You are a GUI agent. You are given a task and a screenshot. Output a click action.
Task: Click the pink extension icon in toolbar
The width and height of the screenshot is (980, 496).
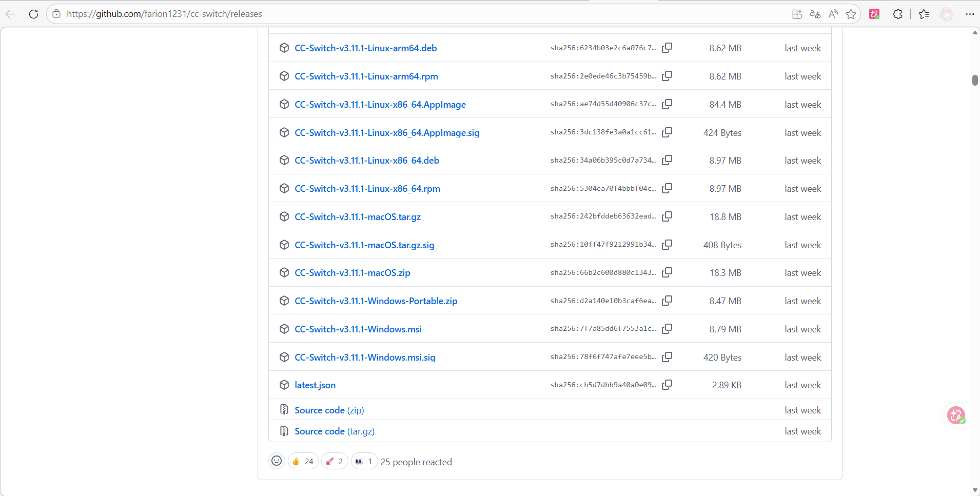pyautogui.click(x=874, y=14)
